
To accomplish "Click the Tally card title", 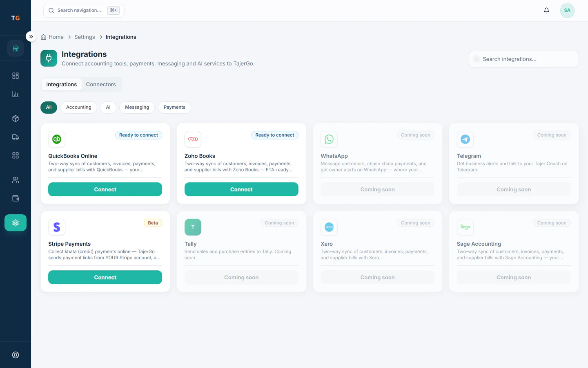I will point(191,244).
